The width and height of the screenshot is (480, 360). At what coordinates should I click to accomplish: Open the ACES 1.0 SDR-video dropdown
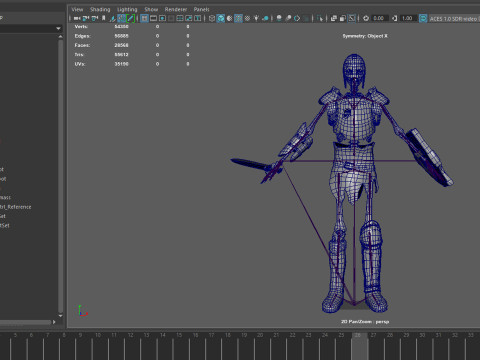click(454, 18)
